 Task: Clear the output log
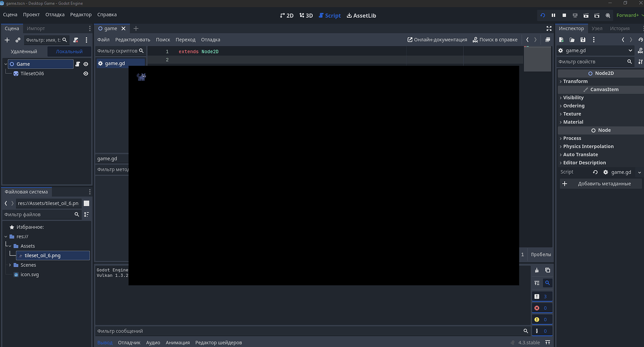point(536,270)
